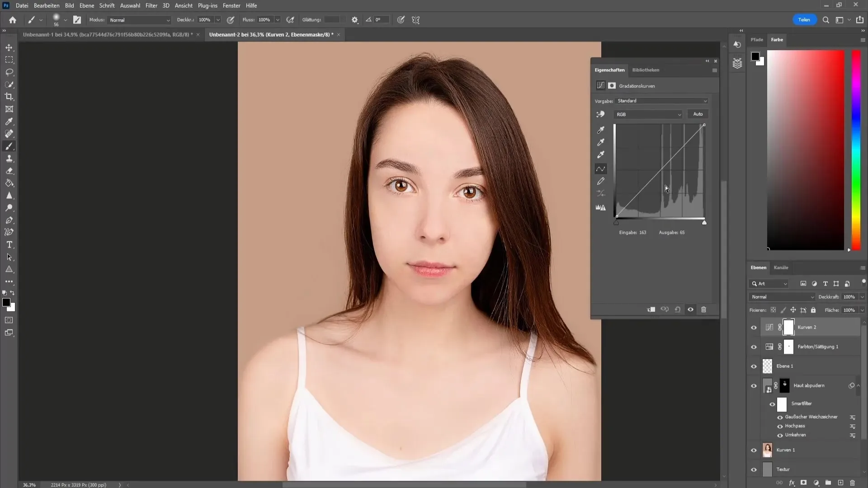Viewport: 868px width, 488px height.
Task: Open the Modus blend dropdown in options bar
Action: pos(139,20)
